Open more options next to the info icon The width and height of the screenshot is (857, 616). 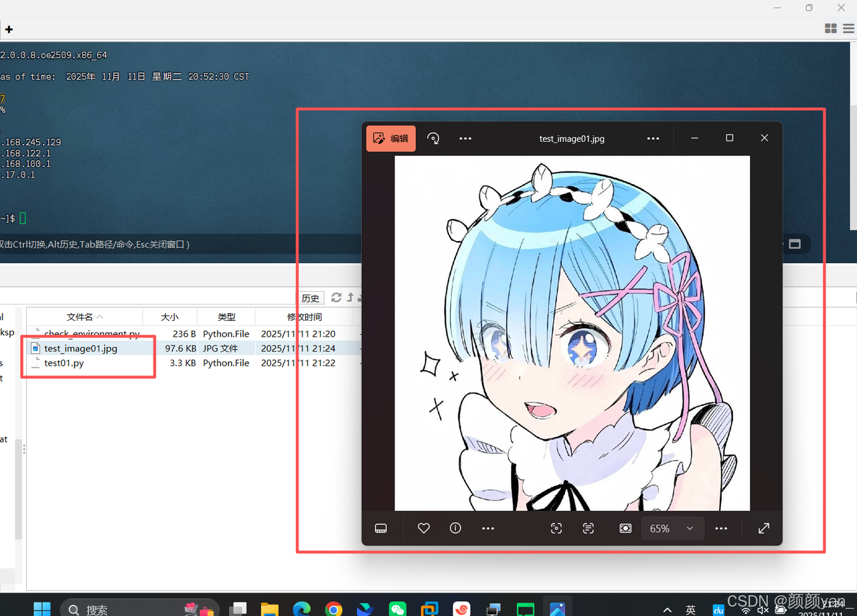[x=488, y=528]
